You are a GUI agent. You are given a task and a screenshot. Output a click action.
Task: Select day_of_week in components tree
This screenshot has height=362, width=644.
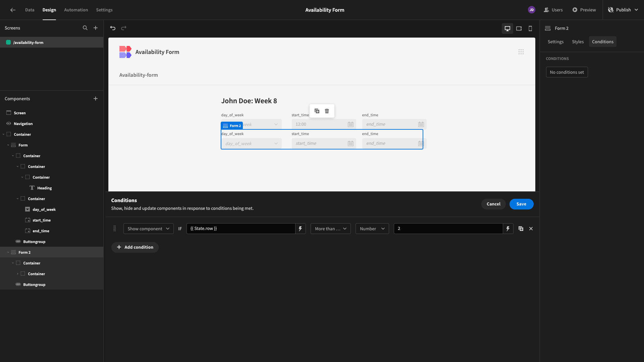(44, 209)
